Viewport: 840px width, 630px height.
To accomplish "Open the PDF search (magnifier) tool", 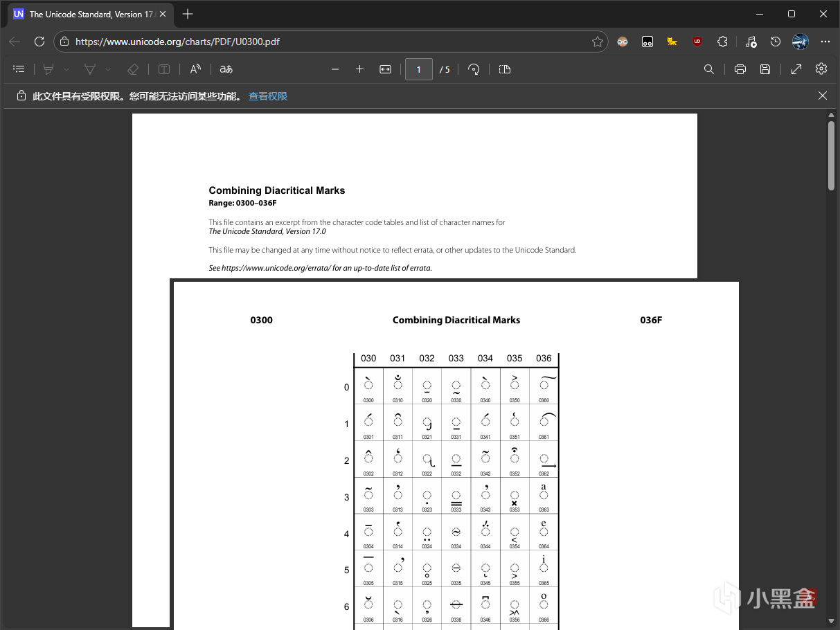I will (x=709, y=69).
